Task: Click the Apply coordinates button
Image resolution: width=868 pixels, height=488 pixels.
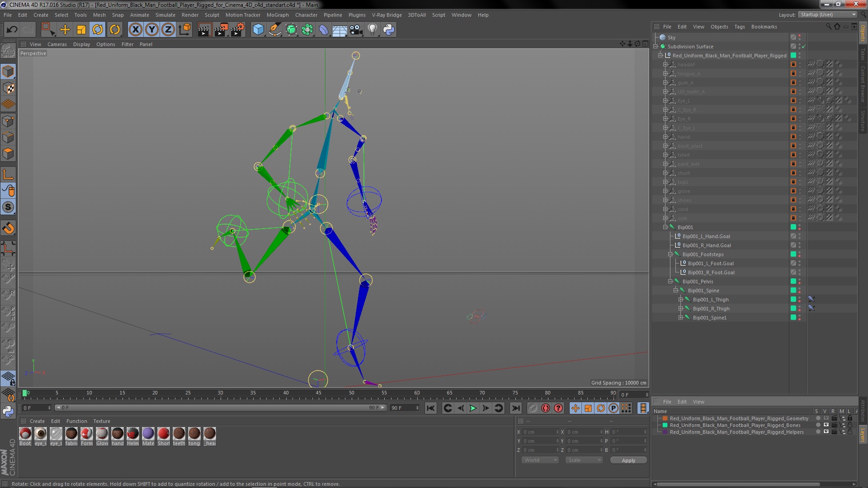Action: click(x=628, y=460)
